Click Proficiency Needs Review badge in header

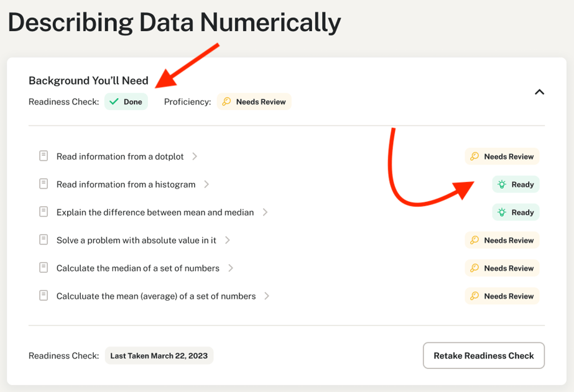254,102
